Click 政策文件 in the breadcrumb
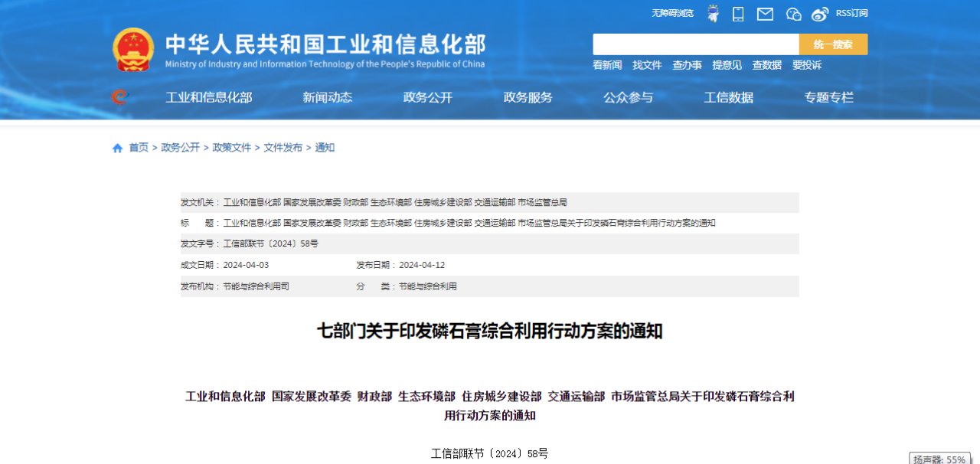This screenshot has height=464, width=980. coord(232,148)
